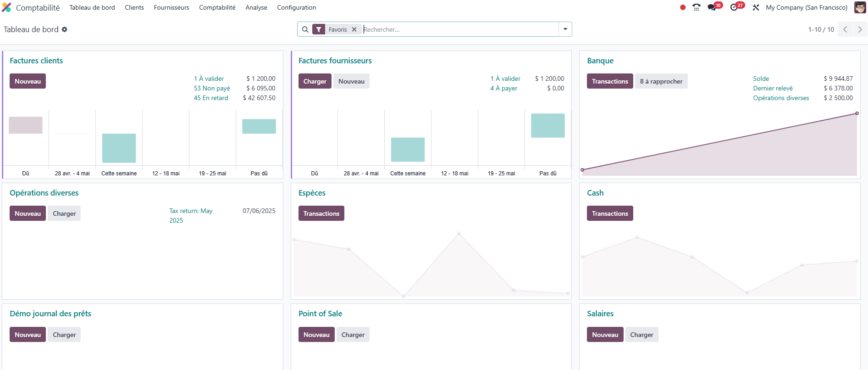Screen dimensions: 868x370
Task: Open the 45 En retard link
Action: click(211, 98)
